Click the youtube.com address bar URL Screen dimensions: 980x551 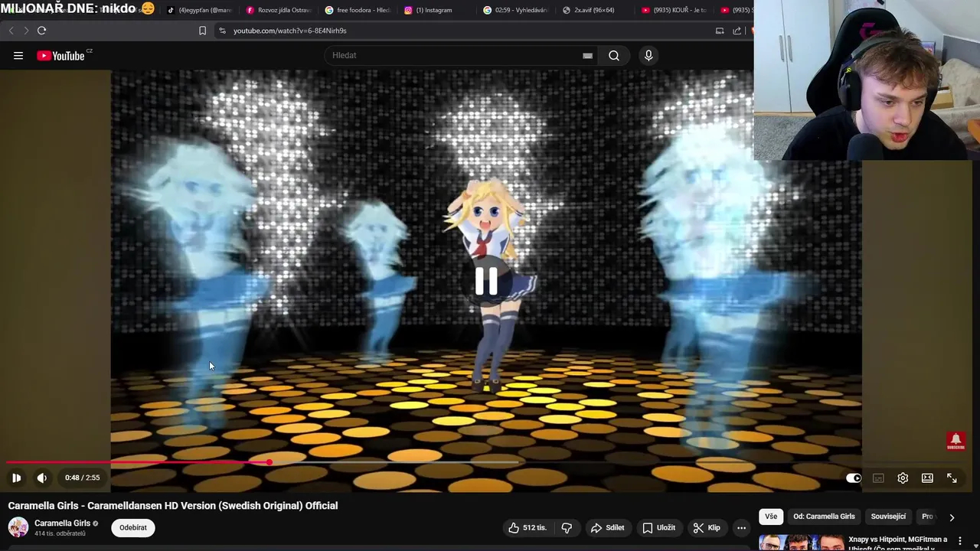(289, 31)
